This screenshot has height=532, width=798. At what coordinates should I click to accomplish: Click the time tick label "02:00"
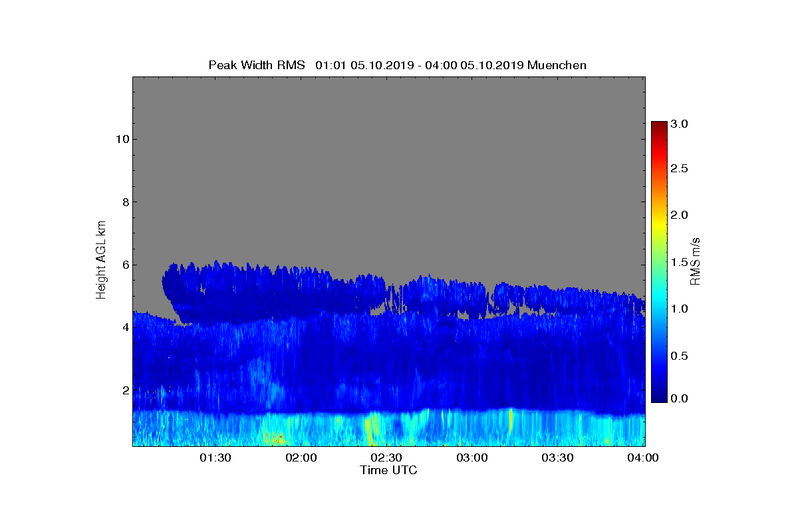click(301, 458)
